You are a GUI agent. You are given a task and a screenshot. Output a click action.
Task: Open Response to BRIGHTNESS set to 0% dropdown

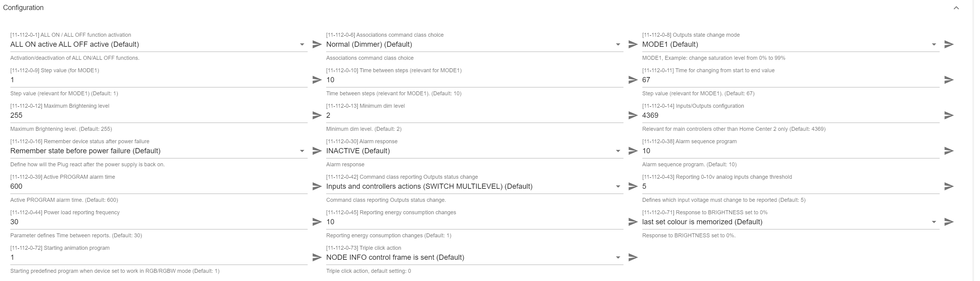tap(791, 222)
